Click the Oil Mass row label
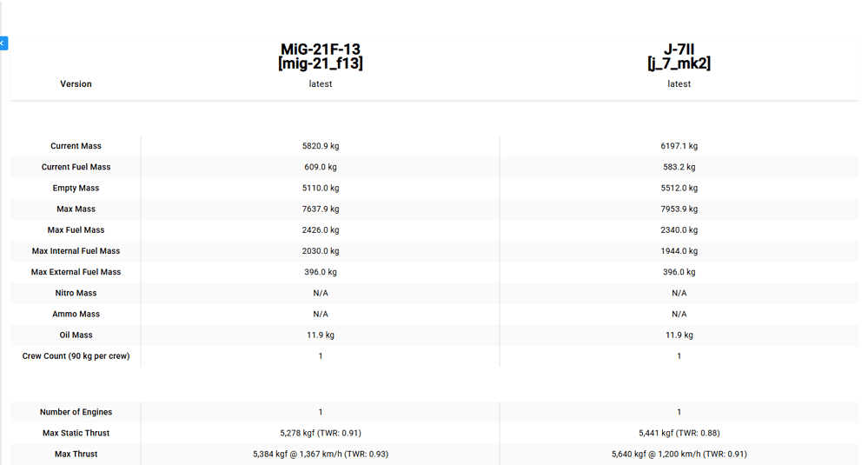Image resolution: width=868 pixels, height=465 pixels. pos(76,335)
